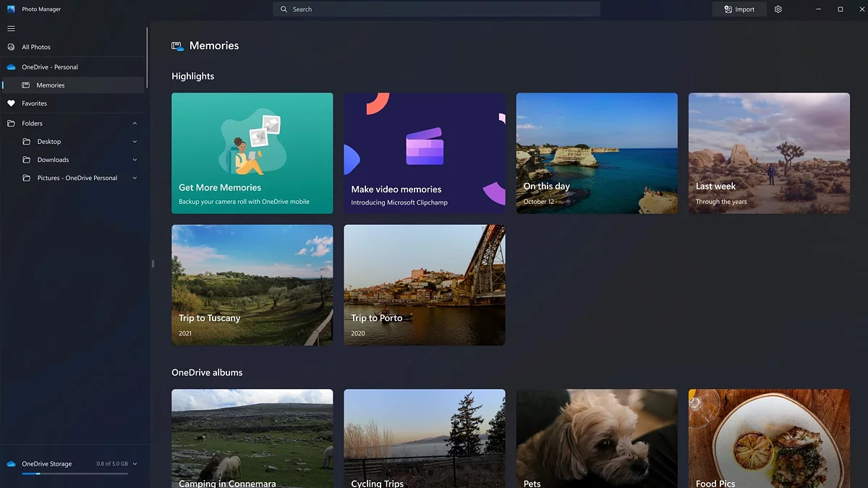Click the Search input field

click(x=436, y=9)
